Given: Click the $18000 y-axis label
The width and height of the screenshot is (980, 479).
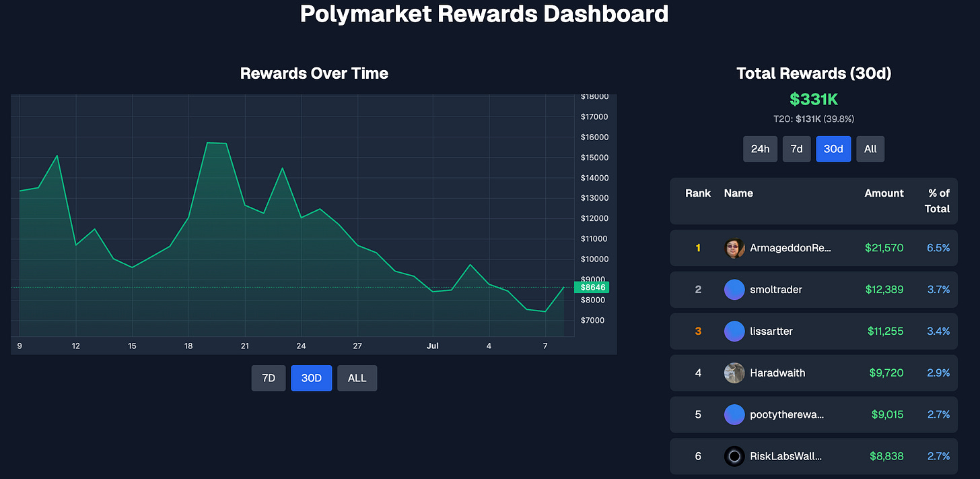Looking at the screenshot, I should coord(594,97).
